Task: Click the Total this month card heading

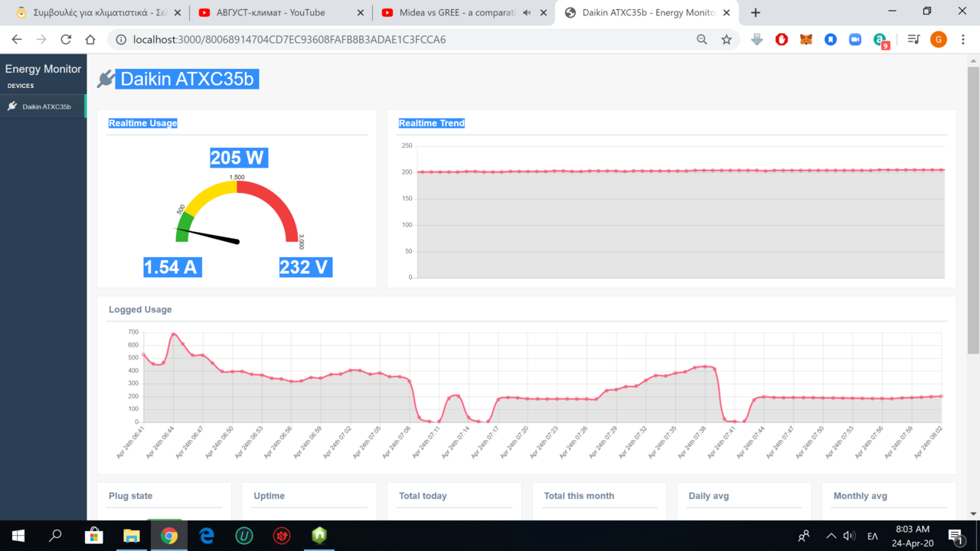Action: (579, 496)
